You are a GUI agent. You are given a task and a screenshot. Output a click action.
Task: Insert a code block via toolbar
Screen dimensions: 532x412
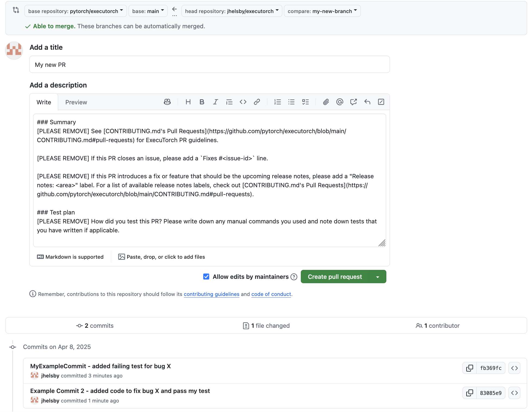(243, 102)
